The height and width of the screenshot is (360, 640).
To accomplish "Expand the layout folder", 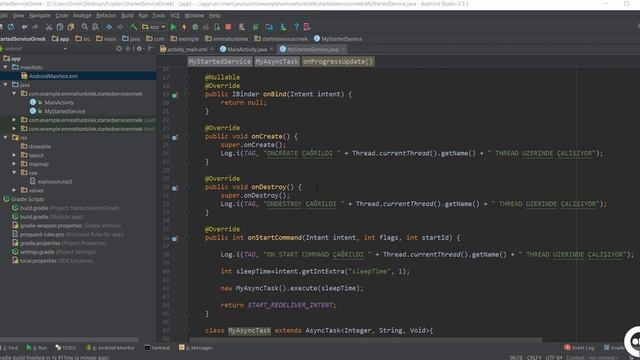I will [14, 155].
